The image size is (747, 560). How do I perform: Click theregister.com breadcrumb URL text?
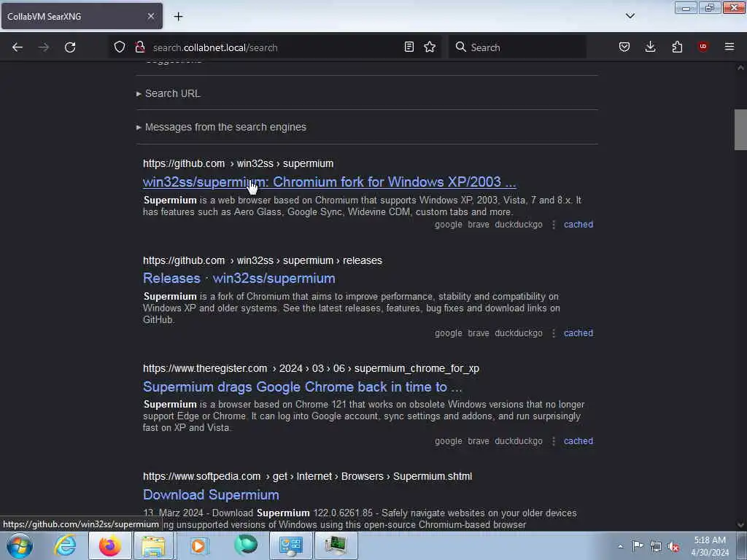pos(311,368)
